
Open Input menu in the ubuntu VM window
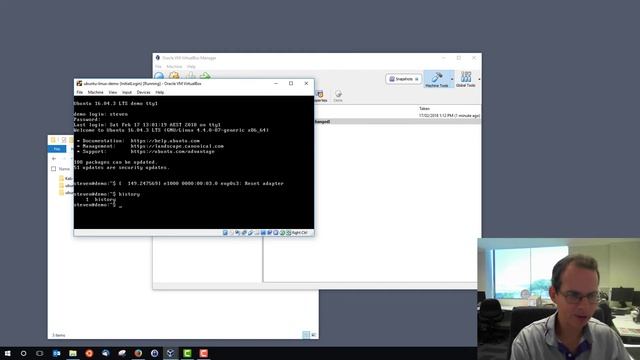click(127, 93)
